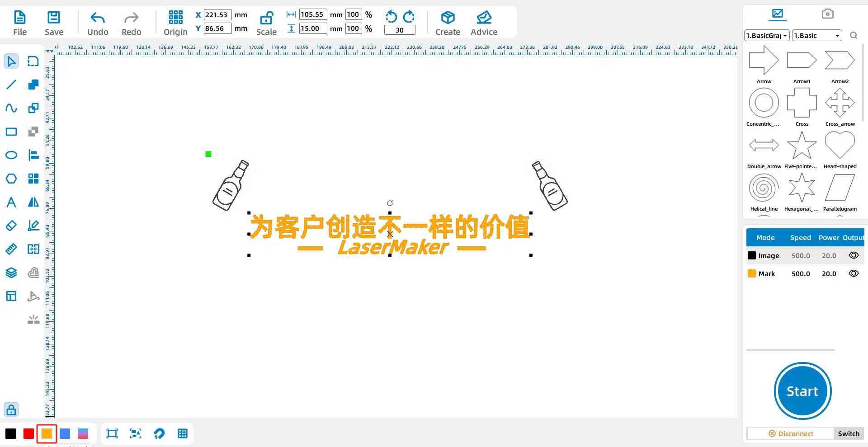This screenshot has width=868, height=447.
Task: Open the align objects tool
Action: pos(33,155)
